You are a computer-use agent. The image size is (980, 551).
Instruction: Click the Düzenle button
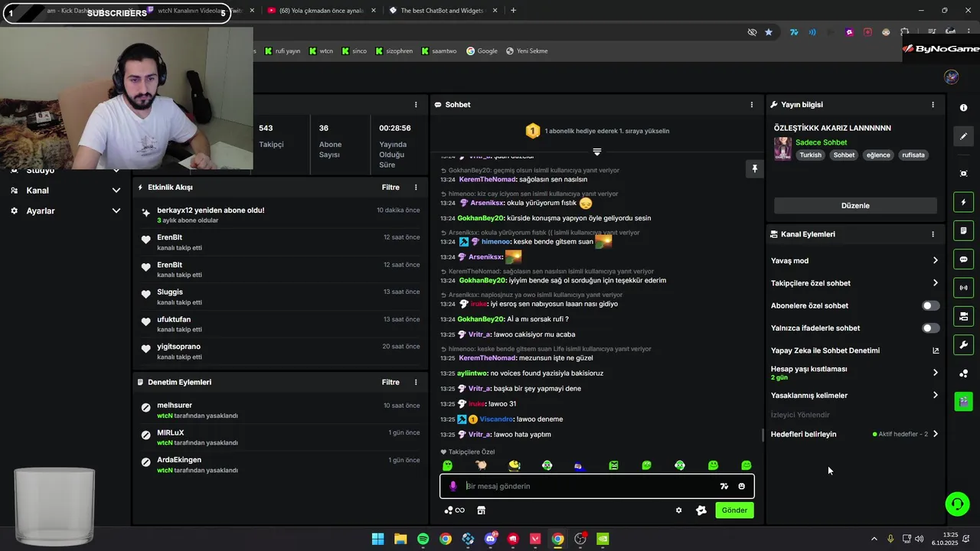coord(855,205)
